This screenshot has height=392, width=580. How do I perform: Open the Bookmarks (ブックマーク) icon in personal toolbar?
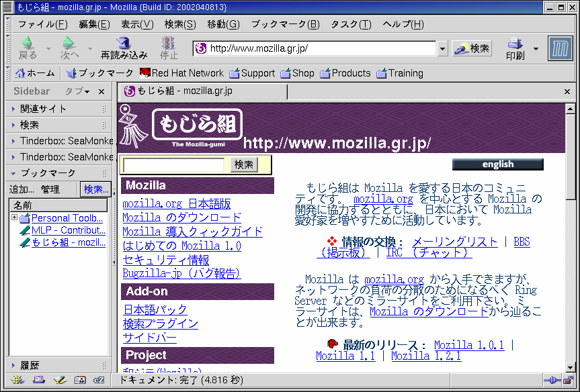[x=71, y=73]
